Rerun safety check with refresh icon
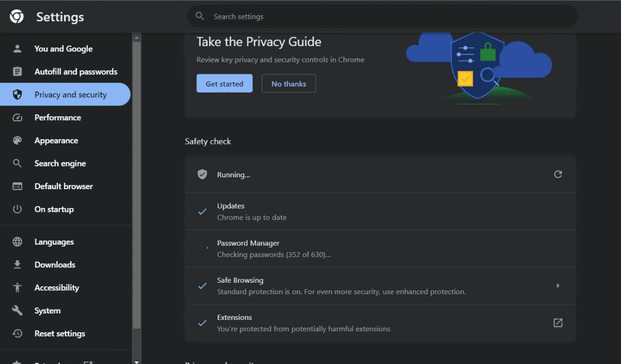This screenshot has width=621, height=364. [x=558, y=174]
